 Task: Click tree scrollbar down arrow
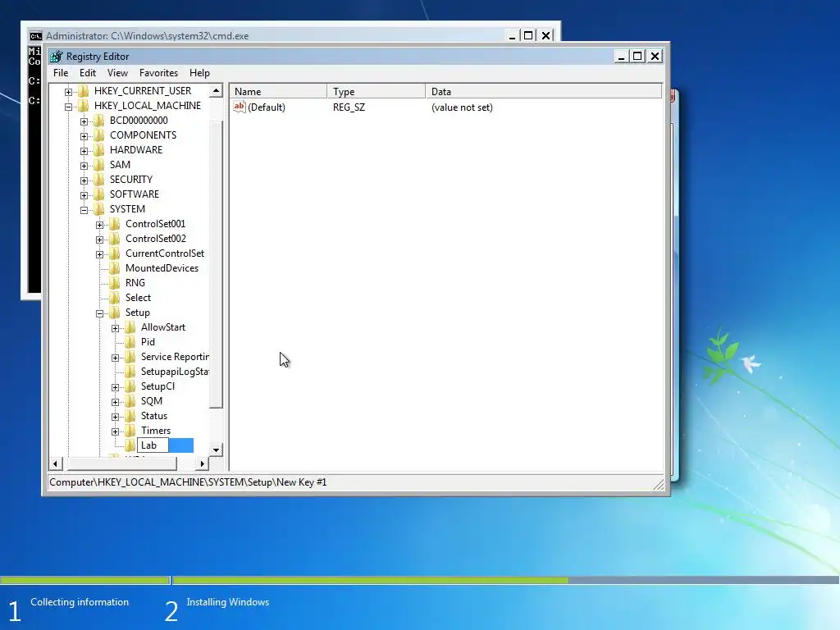pyautogui.click(x=216, y=450)
